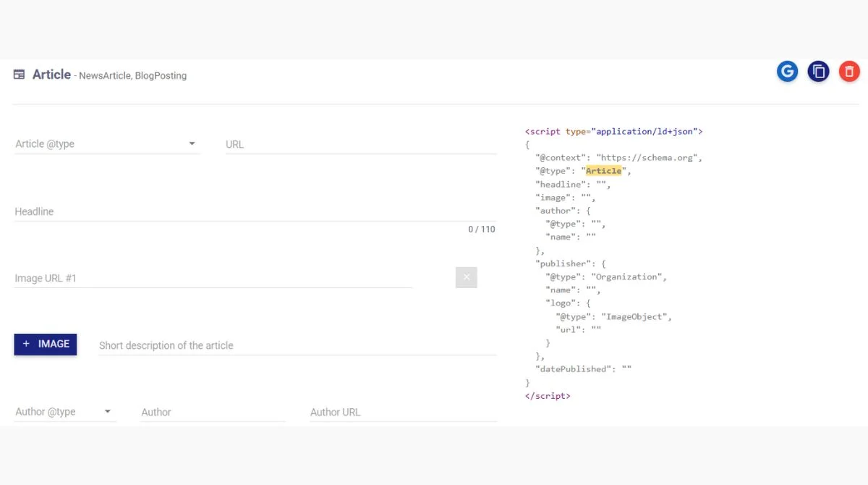Open the Author @type dropdown
The height and width of the screenshot is (485, 868).
pyautogui.click(x=65, y=412)
